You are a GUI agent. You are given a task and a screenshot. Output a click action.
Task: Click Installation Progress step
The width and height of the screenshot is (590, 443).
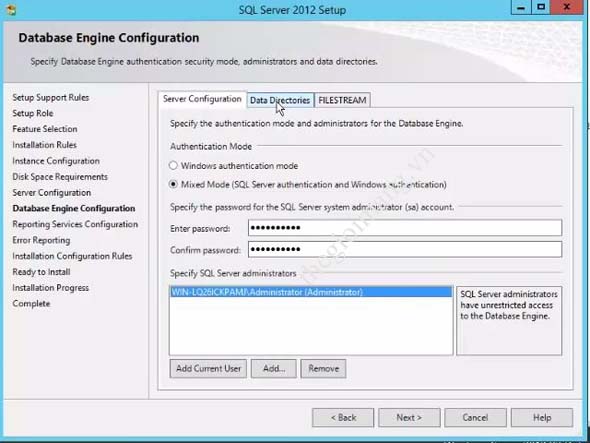(x=51, y=288)
